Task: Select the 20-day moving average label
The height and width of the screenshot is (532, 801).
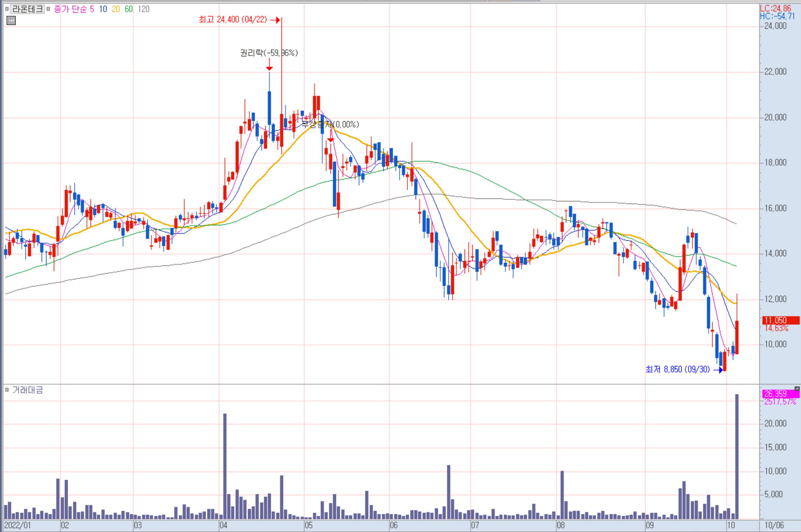Action: point(116,9)
